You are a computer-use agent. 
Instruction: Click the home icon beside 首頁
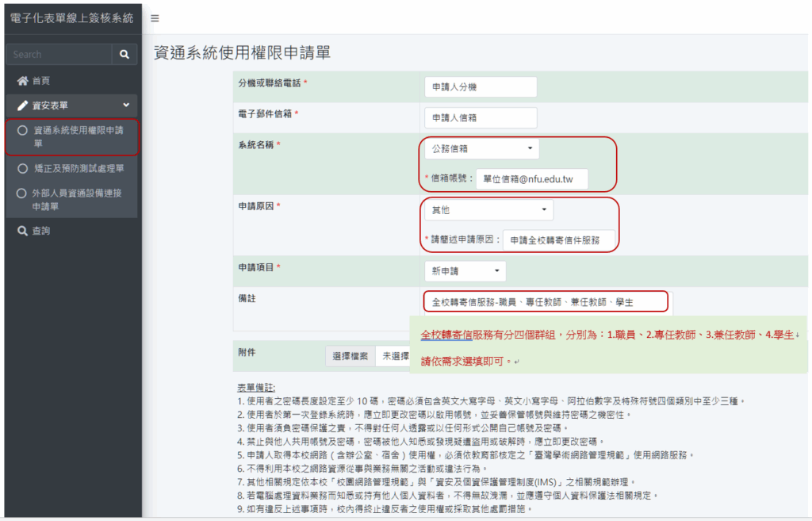(22, 79)
